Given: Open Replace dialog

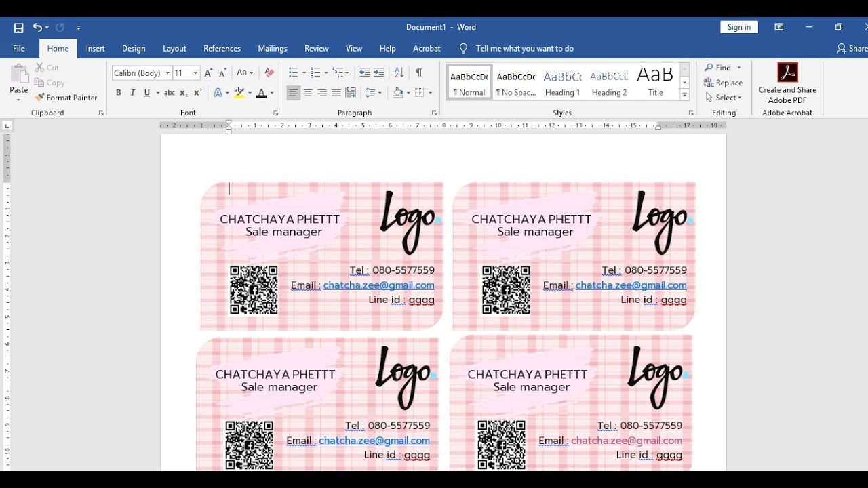Looking at the screenshot, I should tap(724, 83).
